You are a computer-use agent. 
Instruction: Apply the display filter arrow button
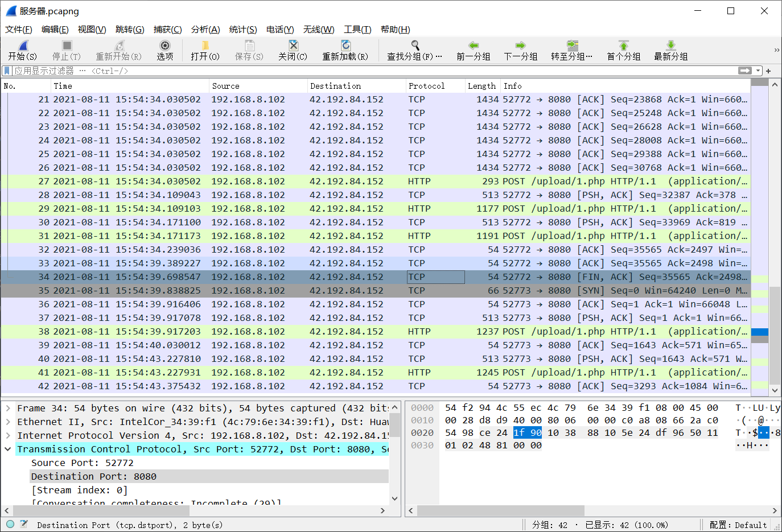click(745, 71)
